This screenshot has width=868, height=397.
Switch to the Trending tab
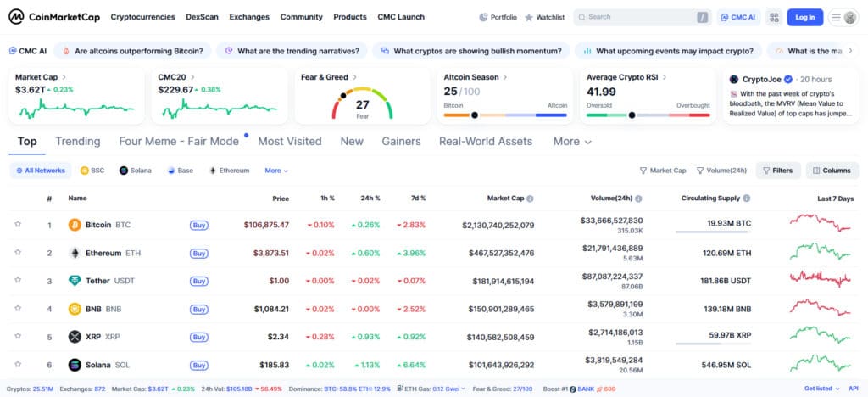(78, 142)
